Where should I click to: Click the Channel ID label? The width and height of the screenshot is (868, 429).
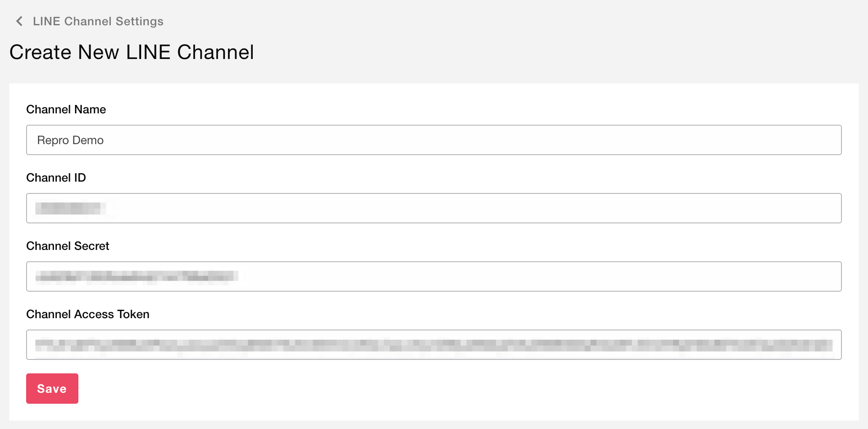click(x=56, y=178)
